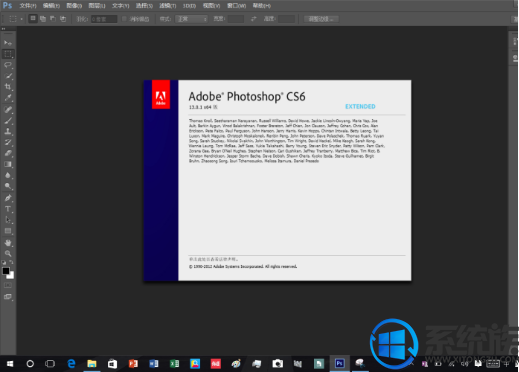The width and height of the screenshot is (519, 372).
Task: Open the Help (帮助) menu
Action: coord(262,6)
